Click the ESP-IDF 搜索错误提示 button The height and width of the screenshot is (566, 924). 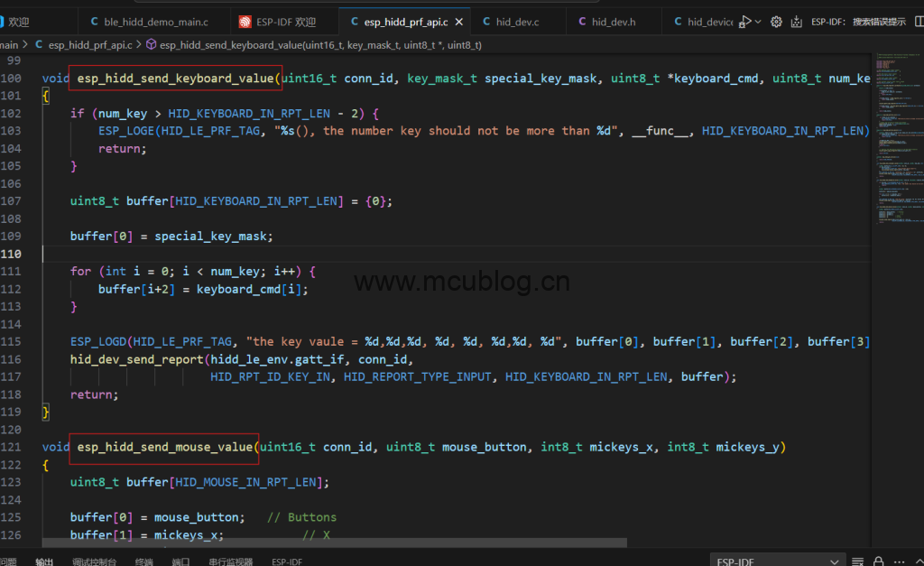pos(858,22)
